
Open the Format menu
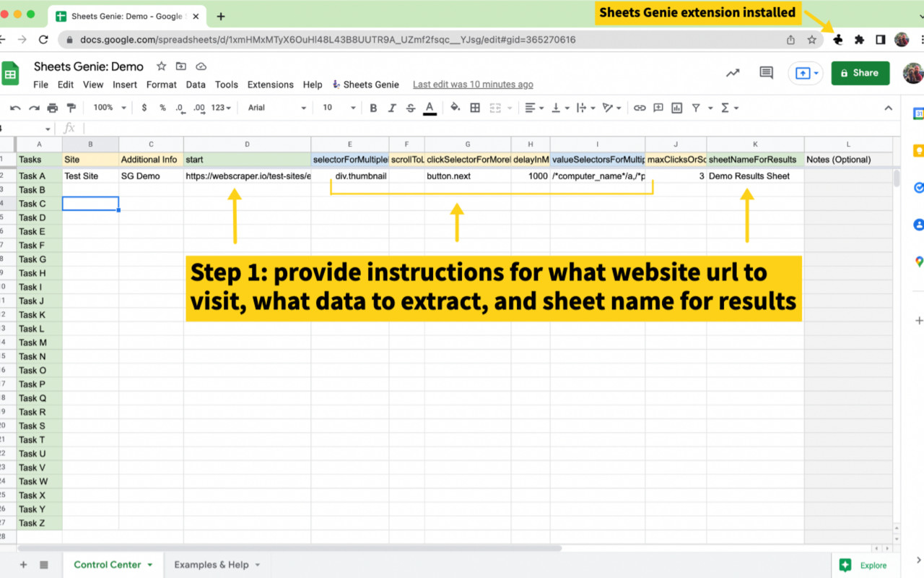pos(162,85)
